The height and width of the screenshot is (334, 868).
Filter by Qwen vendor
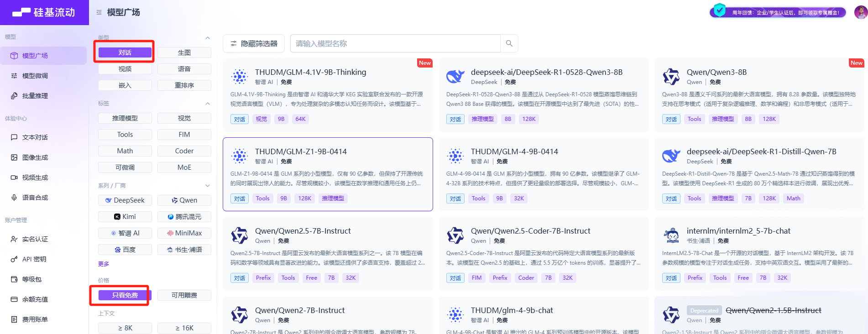[x=184, y=200]
